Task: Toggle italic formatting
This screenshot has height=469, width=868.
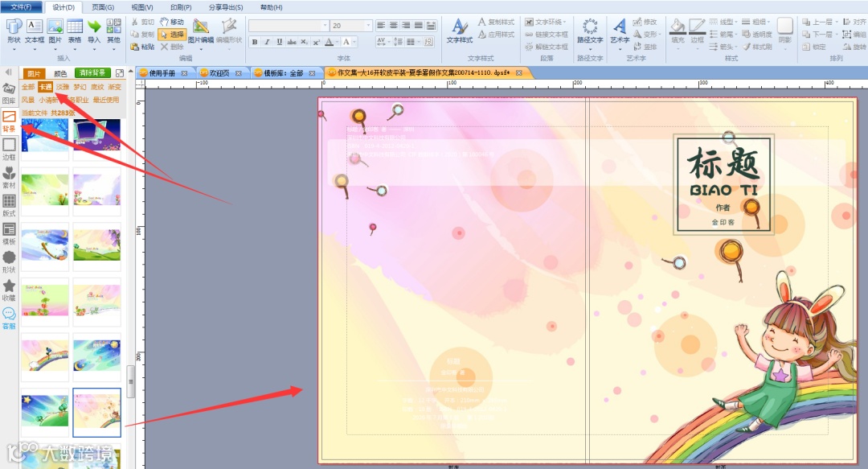Action: (267, 42)
